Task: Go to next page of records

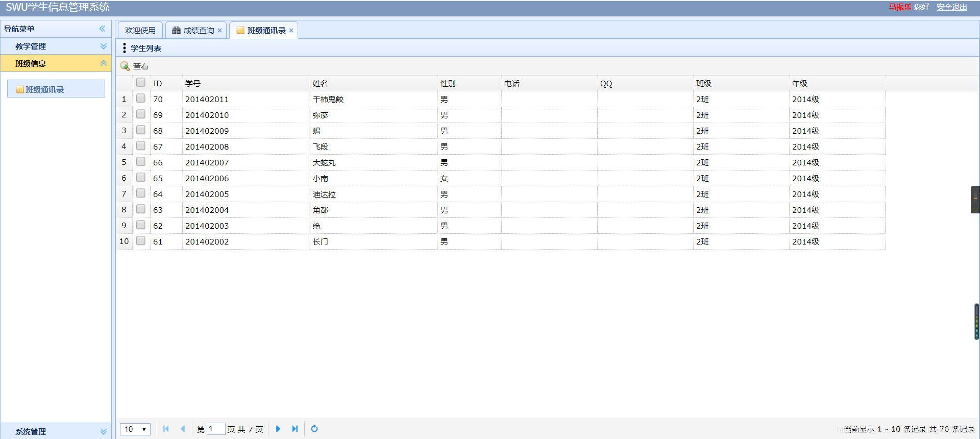Action: (x=278, y=429)
